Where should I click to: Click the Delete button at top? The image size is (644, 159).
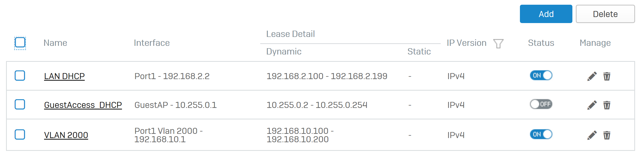[x=605, y=14]
